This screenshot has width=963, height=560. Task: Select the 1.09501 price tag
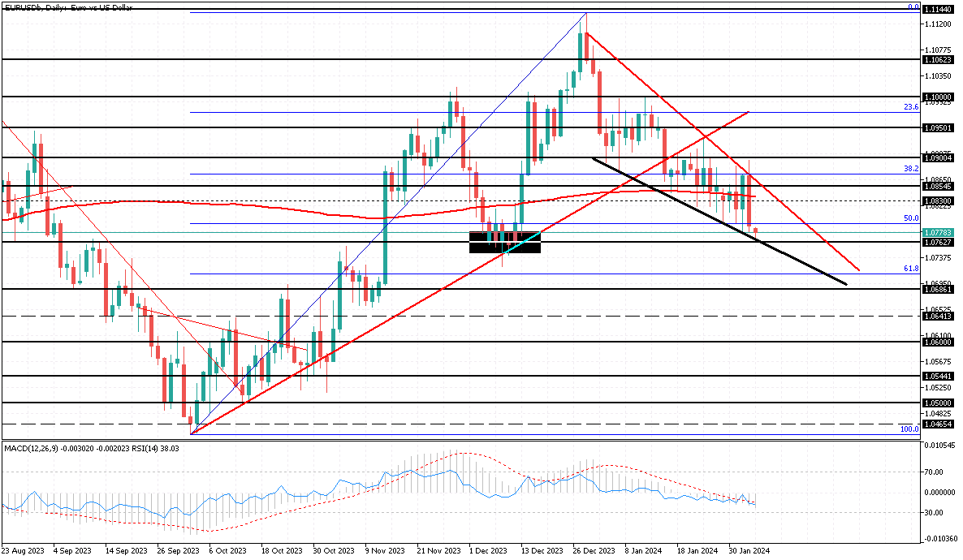tap(939, 127)
